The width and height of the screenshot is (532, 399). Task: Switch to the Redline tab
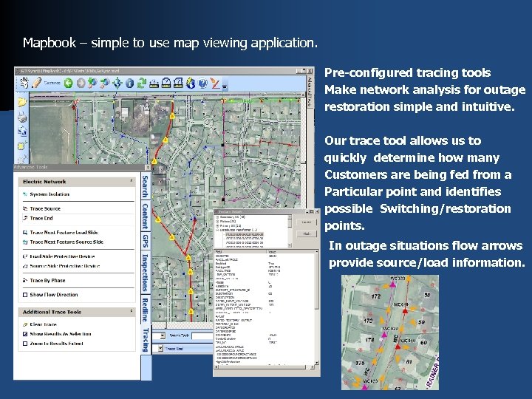[x=146, y=310]
